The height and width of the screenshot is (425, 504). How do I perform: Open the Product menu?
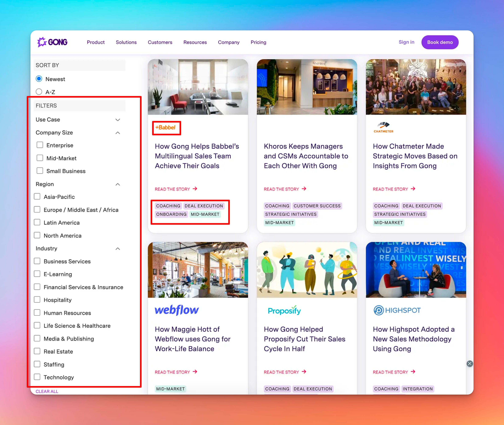(96, 42)
